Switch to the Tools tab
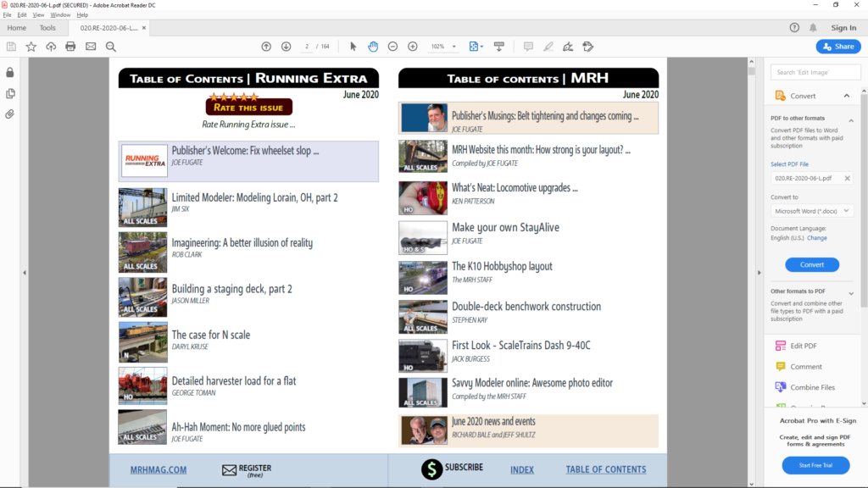This screenshot has width=868, height=488. pyautogui.click(x=47, y=28)
